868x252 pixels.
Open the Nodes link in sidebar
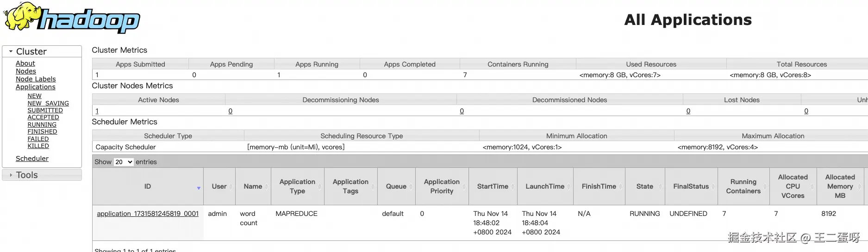point(26,71)
